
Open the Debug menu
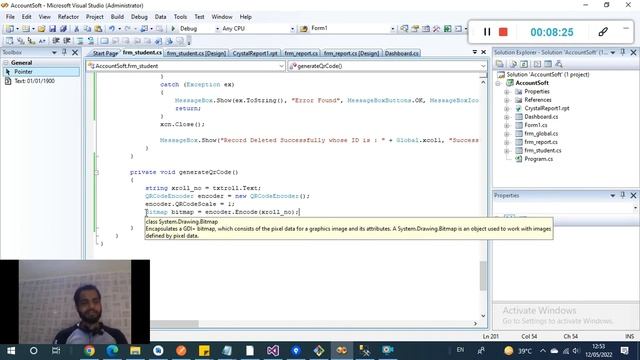[139, 17]
